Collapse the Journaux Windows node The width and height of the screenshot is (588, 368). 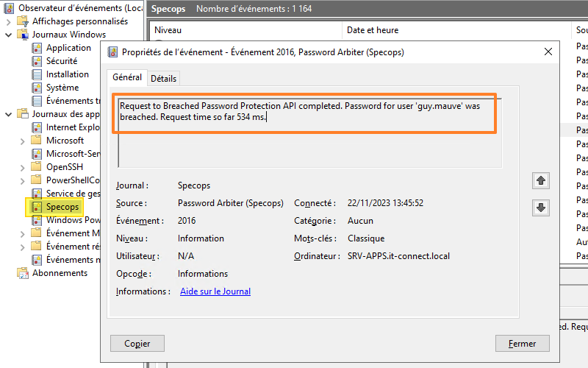pyautogui.click(x=9, y=35)
